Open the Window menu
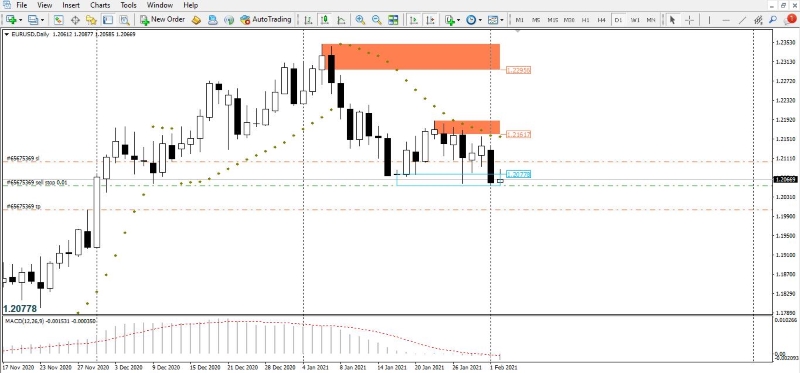 click(160, 6)
